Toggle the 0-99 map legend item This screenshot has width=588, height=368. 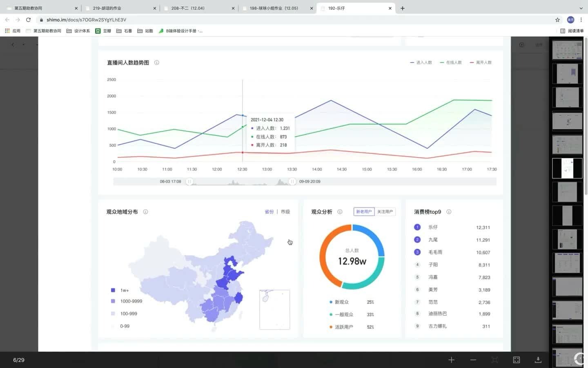click(120, 326)
